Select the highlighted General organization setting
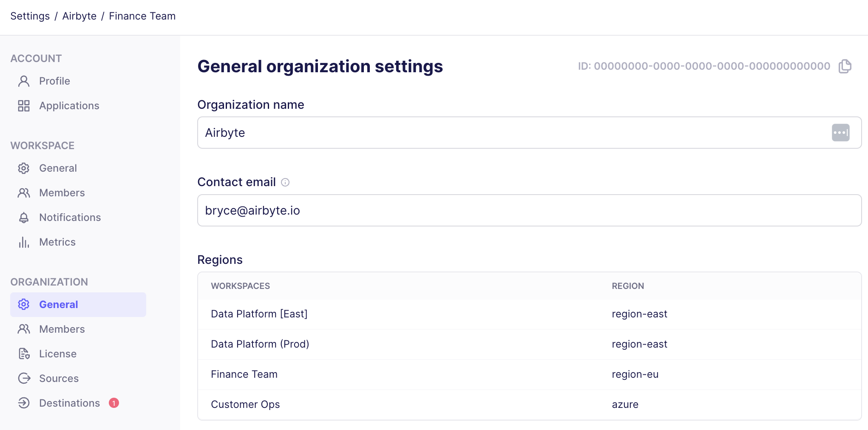Image resolution: width=868 pixels, height=430 pixels. point(58,304)
